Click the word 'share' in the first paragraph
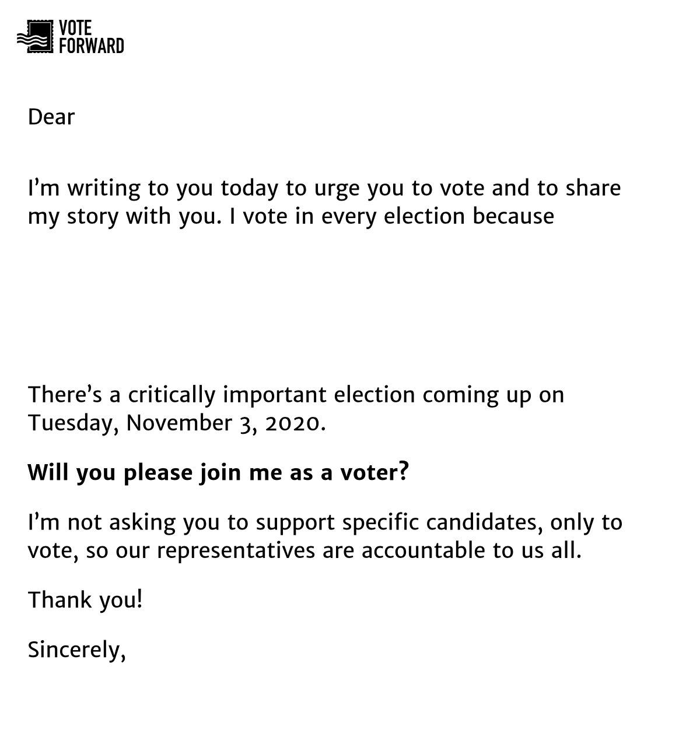This screenshot has width=700, height=744. point(593,188)
